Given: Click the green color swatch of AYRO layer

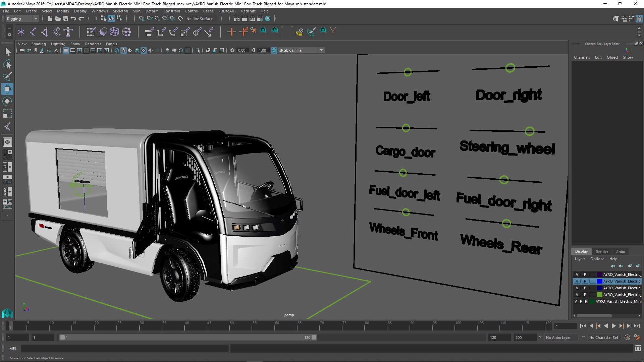Looking at the screenshot, I should pos(600,295).
